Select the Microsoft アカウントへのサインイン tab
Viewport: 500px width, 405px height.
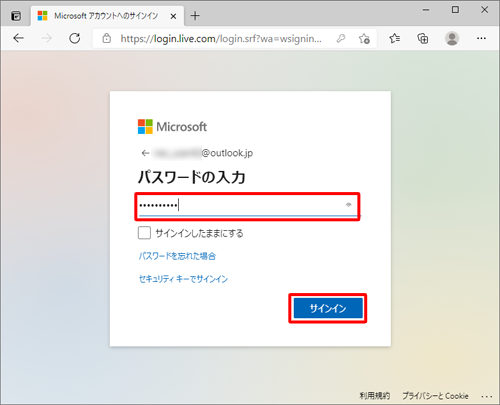[107, 16]
